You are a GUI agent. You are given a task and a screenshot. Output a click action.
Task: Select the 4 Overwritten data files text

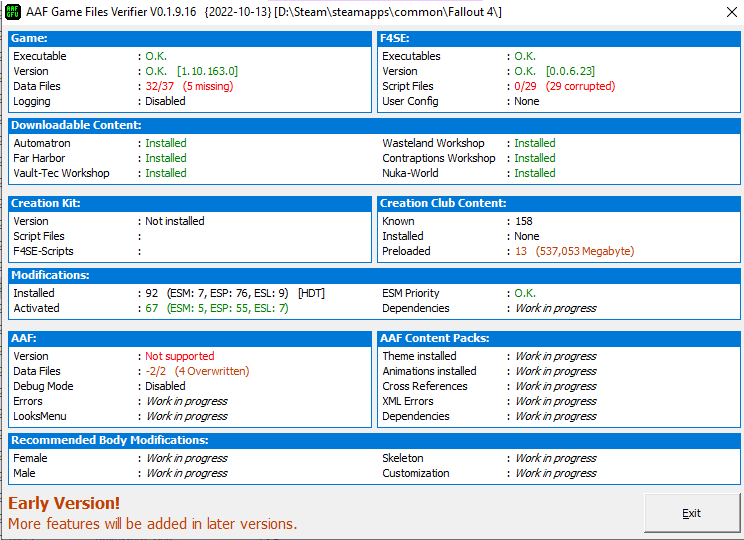pyautogui.click(x=211, y=371)
